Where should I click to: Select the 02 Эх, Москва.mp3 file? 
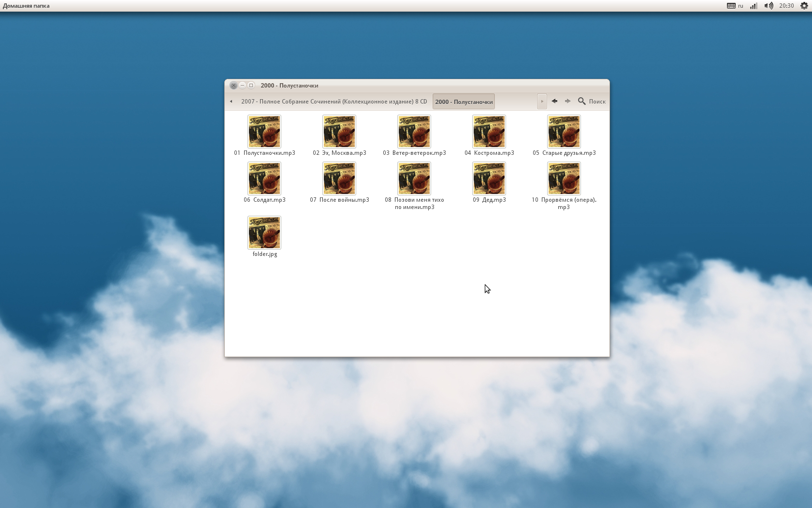(x=339, y=132)
